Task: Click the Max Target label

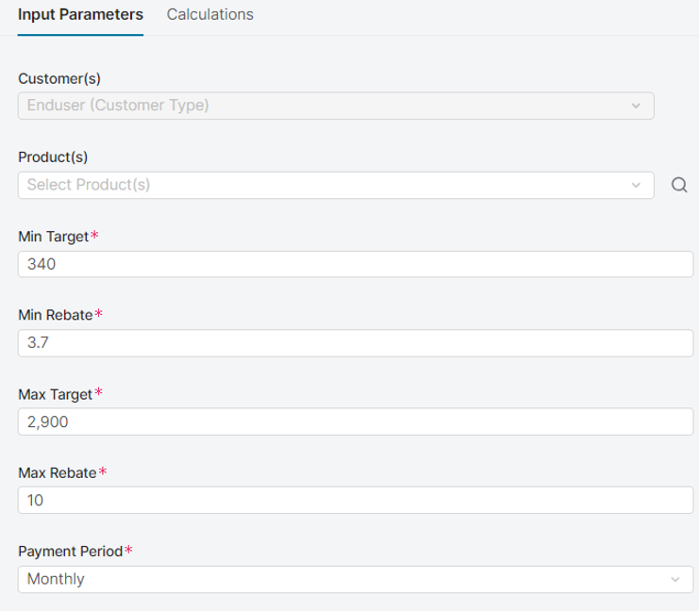Action: (x=56, y=394)
